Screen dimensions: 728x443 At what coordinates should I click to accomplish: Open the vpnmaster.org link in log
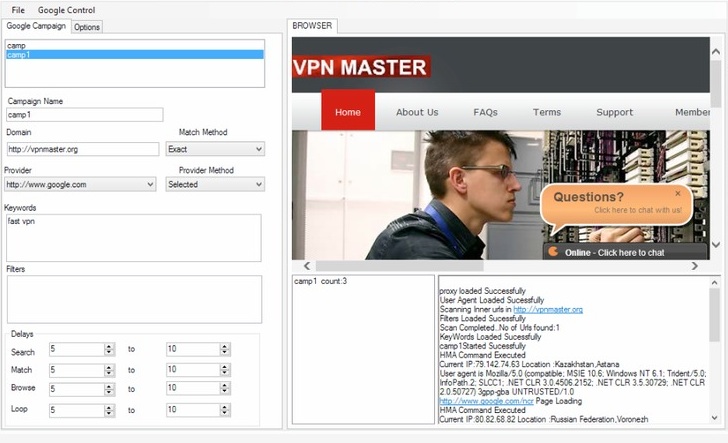click(x=548, y=309)
